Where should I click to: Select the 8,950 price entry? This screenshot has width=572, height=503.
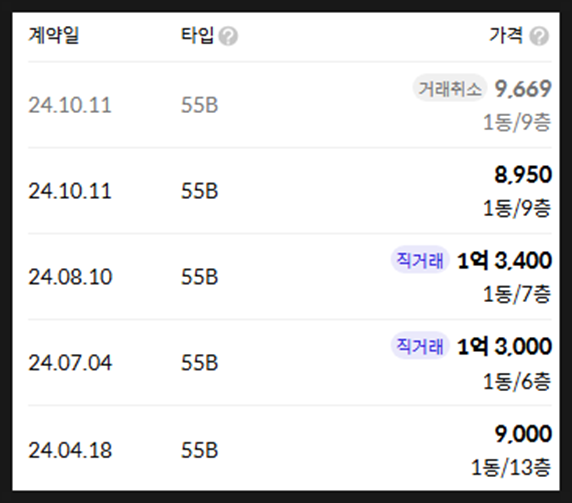523,175
